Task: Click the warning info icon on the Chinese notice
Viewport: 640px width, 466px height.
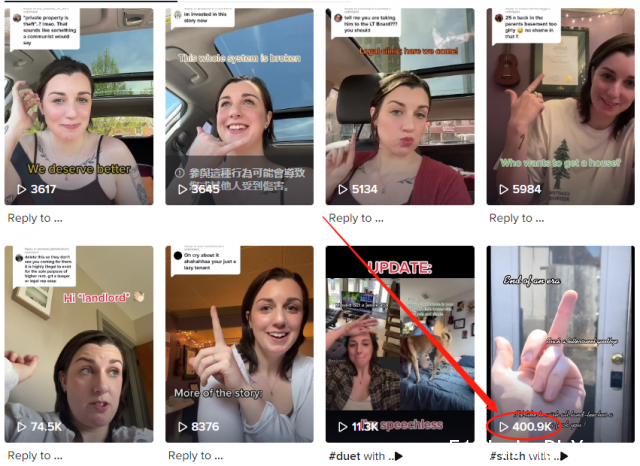Action: 180,173
